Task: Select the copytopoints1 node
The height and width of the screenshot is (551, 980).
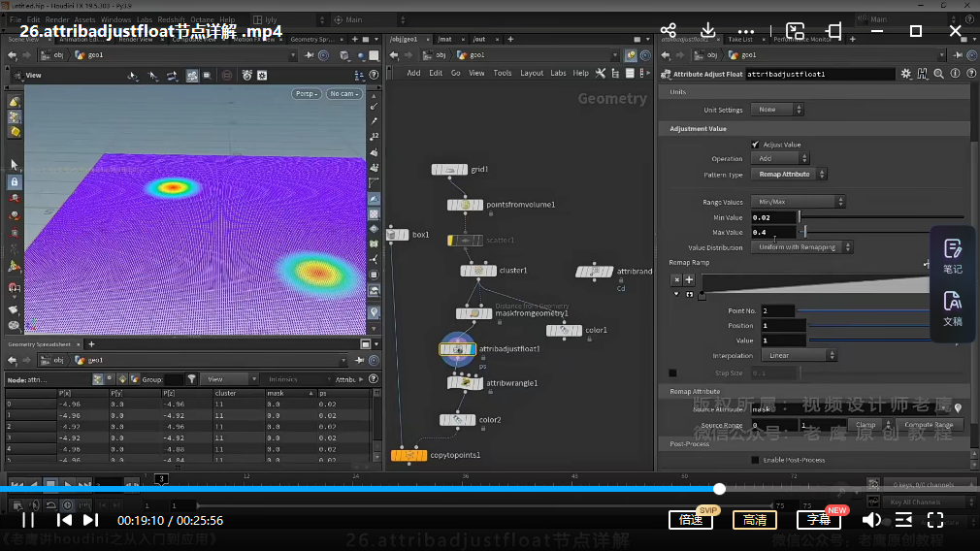Action: [x=408, y=455]
